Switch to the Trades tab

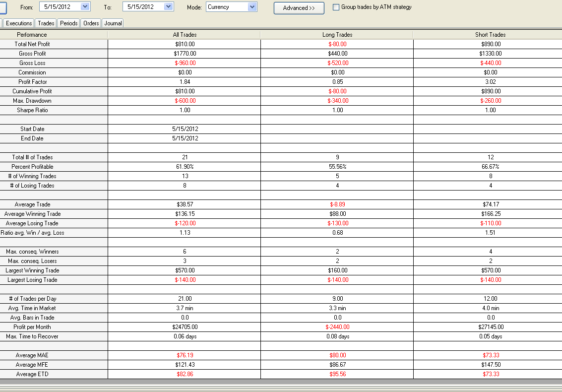click(x=46, y=23)
